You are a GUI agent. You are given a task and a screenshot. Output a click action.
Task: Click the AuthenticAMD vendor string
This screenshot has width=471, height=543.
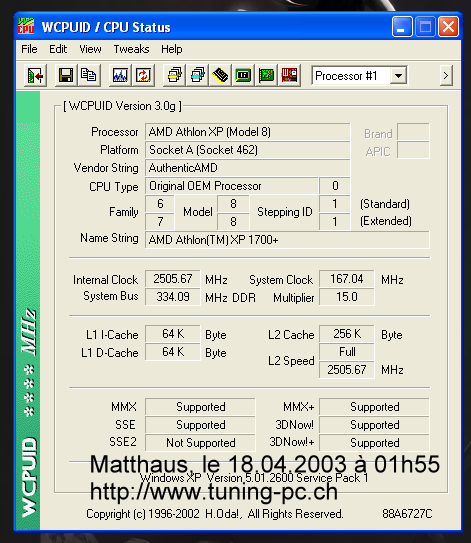point(247,168)
